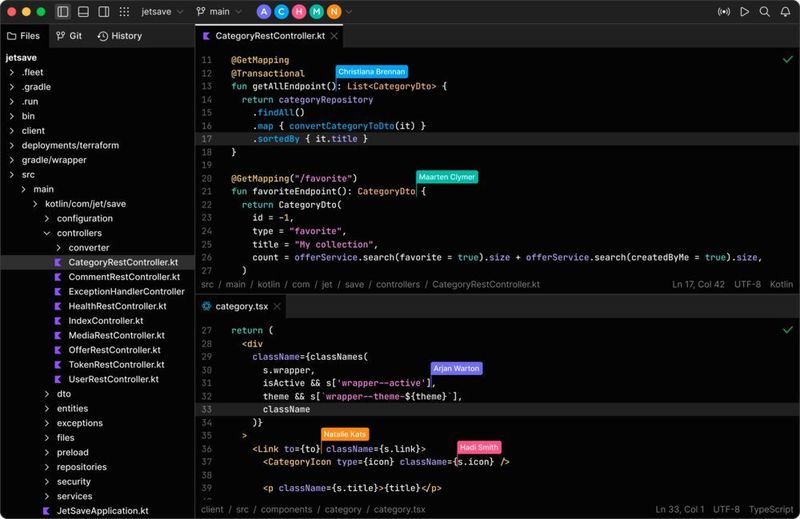Click the Christiana Brennan cursor label
The image size is (800, 519).
point(371,72)
